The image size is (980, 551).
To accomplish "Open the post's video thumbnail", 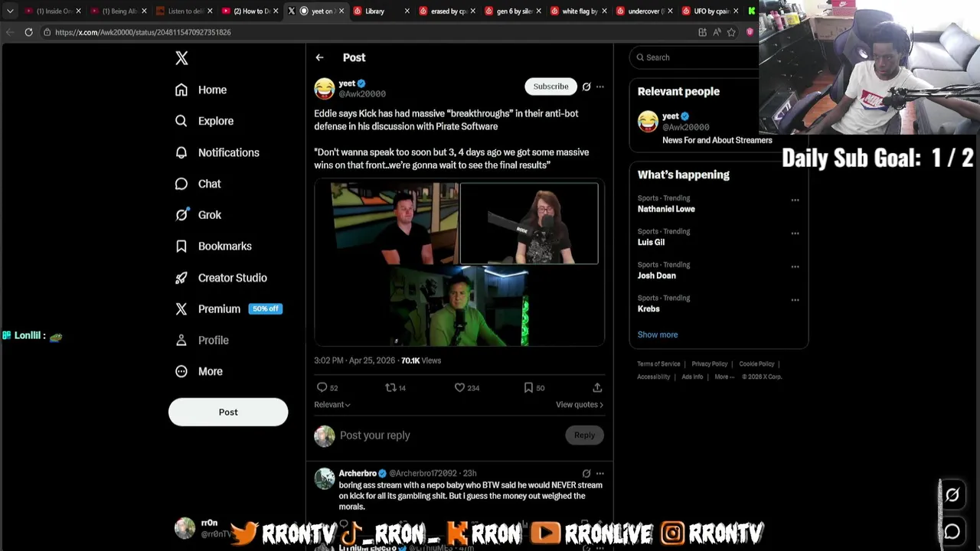I will pyautogui.click(x=459, y=264).
